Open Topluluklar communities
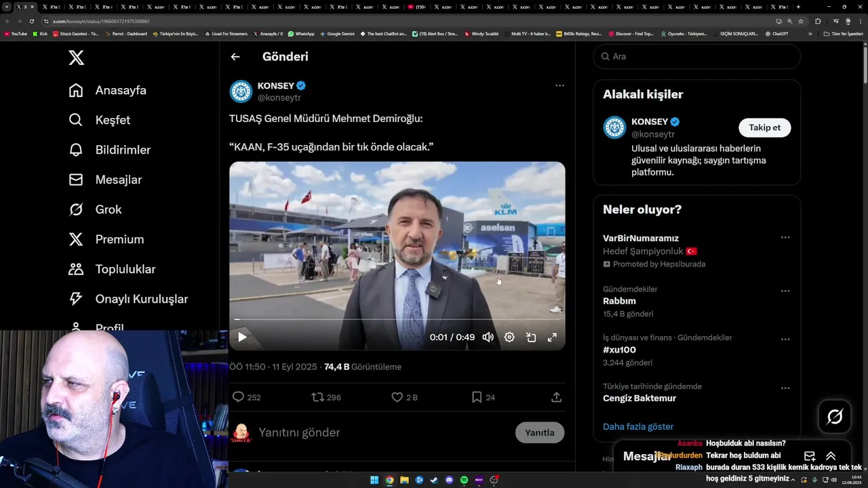Viewport: 868px width, 488px height. 113,269
